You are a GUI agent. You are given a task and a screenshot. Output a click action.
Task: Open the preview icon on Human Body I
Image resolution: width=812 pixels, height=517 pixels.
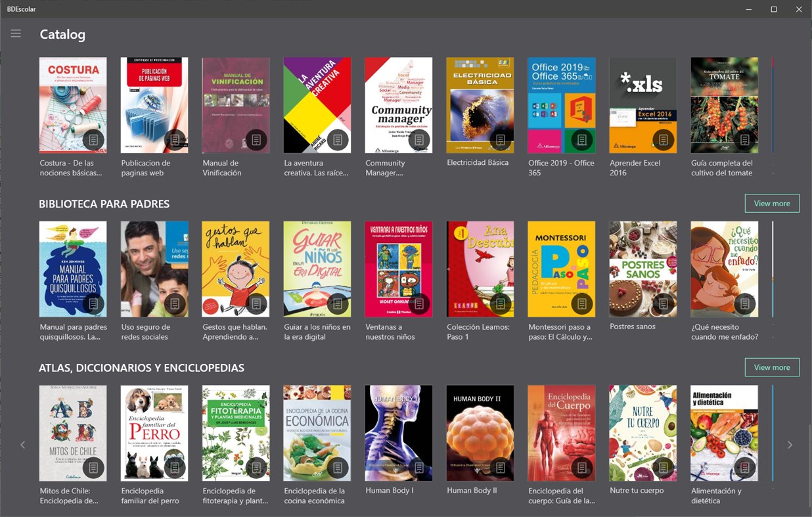(418, 467)
